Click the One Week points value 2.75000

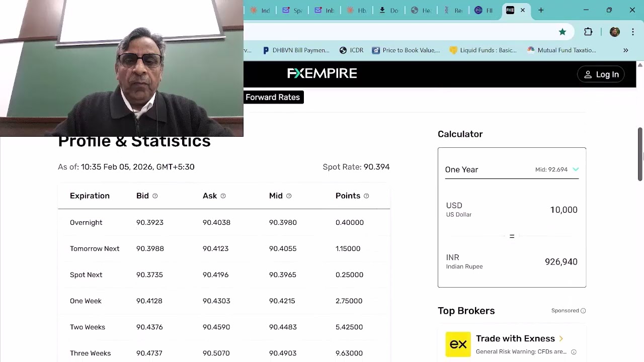point(349,301)
